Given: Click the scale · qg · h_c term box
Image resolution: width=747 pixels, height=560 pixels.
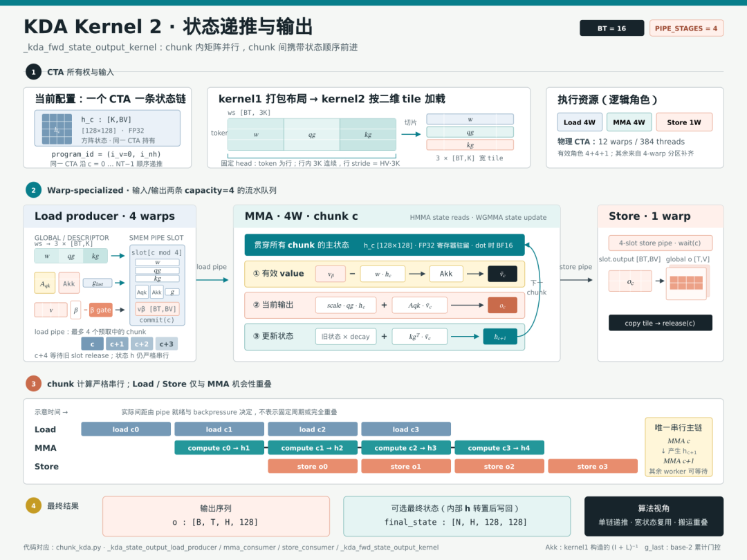Looking at the screenshot, I should pos(346,306).
